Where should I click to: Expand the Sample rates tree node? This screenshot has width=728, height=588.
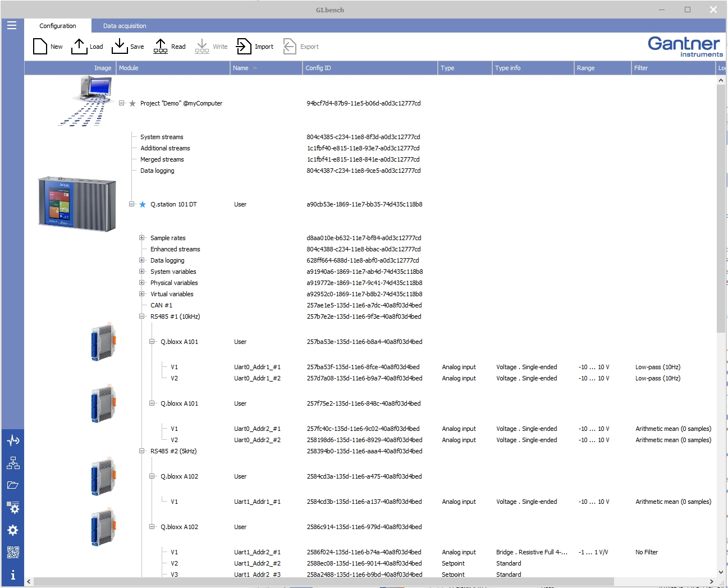tap(142, 238)
